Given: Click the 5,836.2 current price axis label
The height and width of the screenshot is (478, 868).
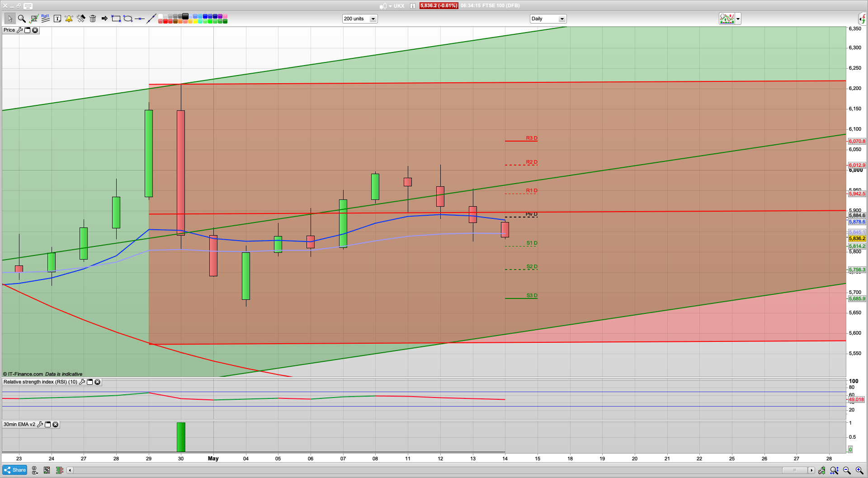Looking at the screenshot, I should (857, 239).
